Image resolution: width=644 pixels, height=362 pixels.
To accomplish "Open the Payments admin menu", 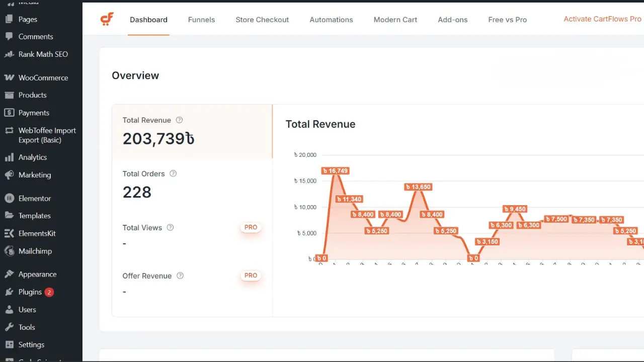I will click(34, 113).
